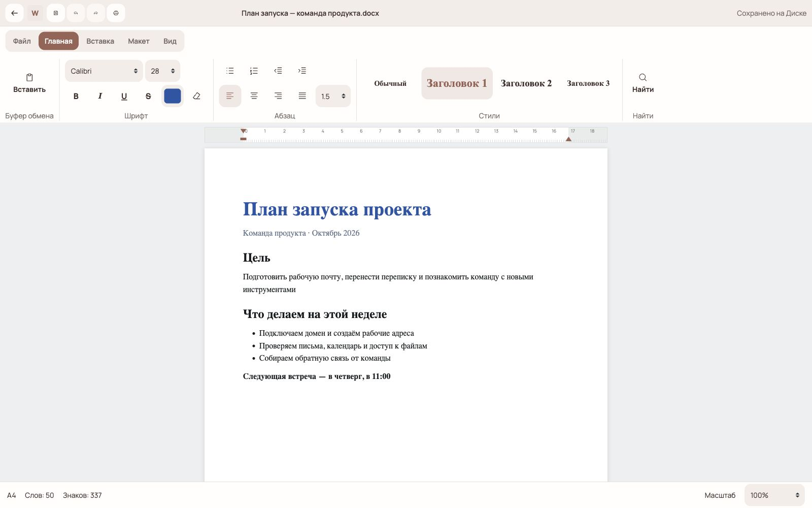
Task: Align text to the left
Action: pos(230,96)
